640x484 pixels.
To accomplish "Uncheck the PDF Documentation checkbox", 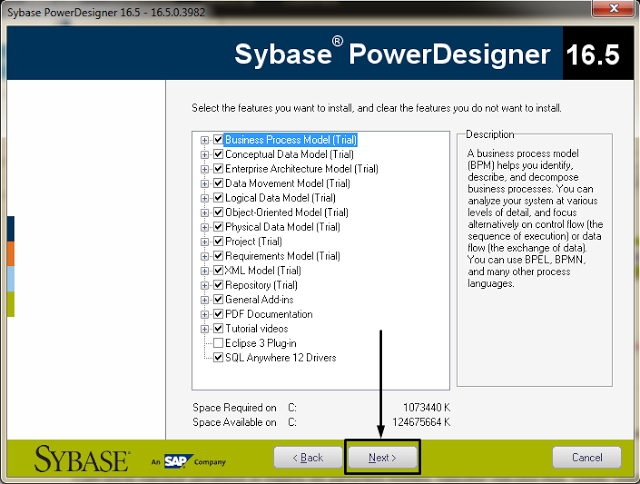I will 218,314.
